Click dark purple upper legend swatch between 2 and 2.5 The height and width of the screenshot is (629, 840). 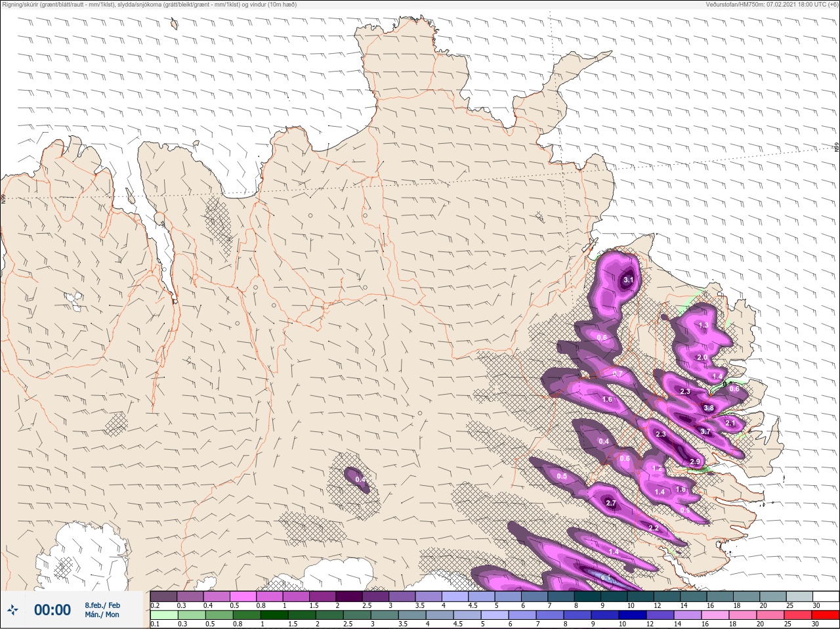point(350,597)
